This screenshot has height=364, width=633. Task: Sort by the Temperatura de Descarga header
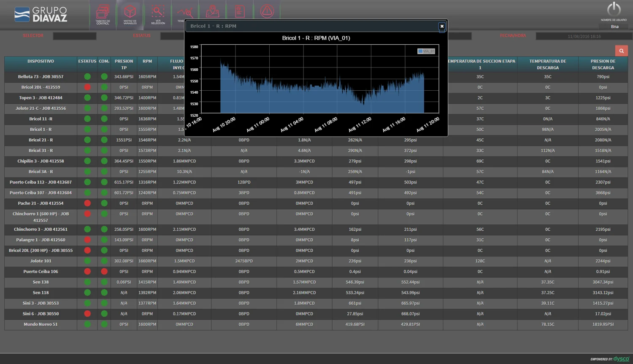click(x=548, y=64)
